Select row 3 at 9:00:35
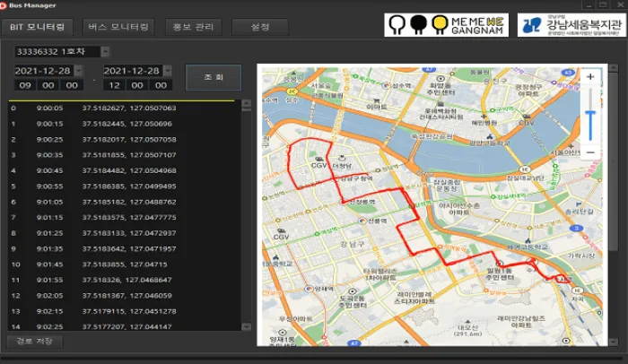 [x=124, y=155]
